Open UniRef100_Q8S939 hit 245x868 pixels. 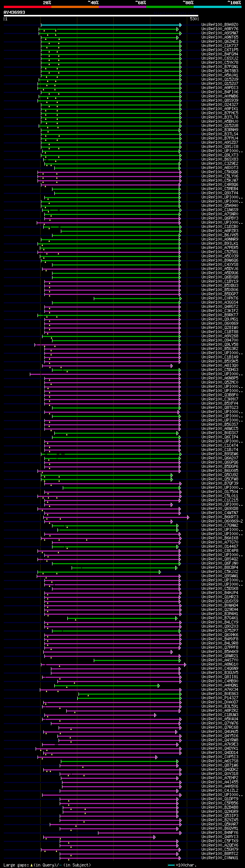point(220,101)
